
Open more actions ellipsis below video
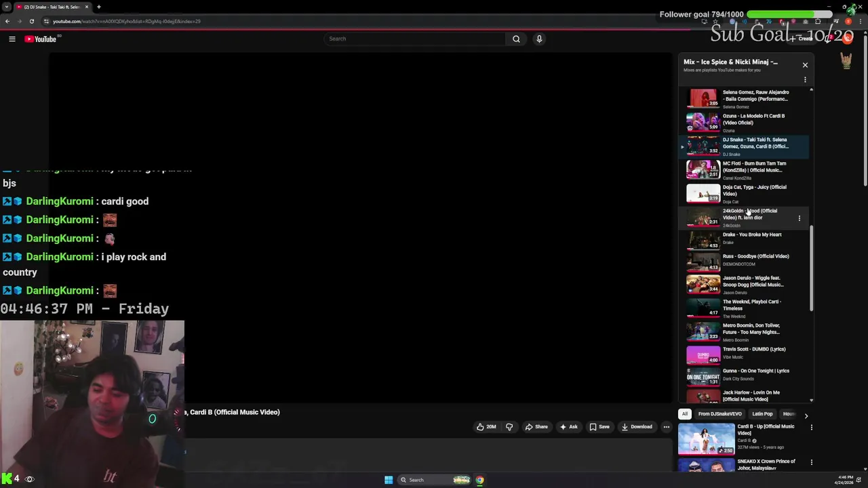click(667, 427)
